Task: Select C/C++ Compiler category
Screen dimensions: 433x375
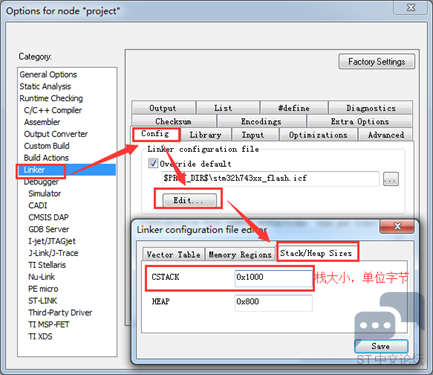Action: point(53,110)
